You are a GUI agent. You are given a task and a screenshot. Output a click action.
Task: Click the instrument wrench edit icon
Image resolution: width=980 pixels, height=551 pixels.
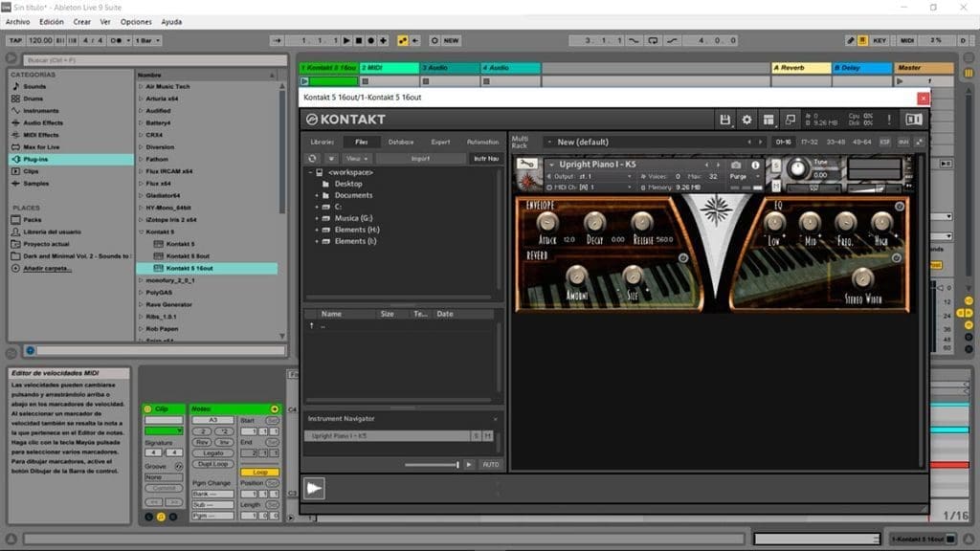point(527,164)
